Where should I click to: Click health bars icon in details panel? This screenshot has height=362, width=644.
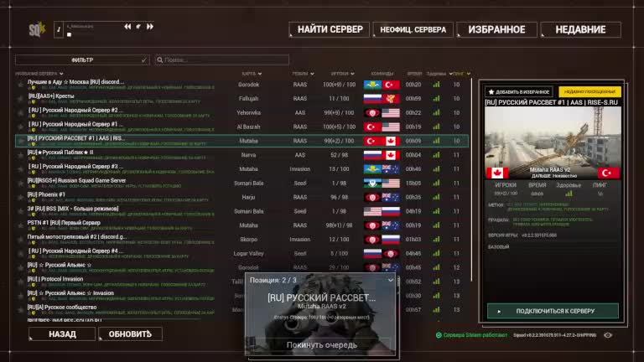569,194
